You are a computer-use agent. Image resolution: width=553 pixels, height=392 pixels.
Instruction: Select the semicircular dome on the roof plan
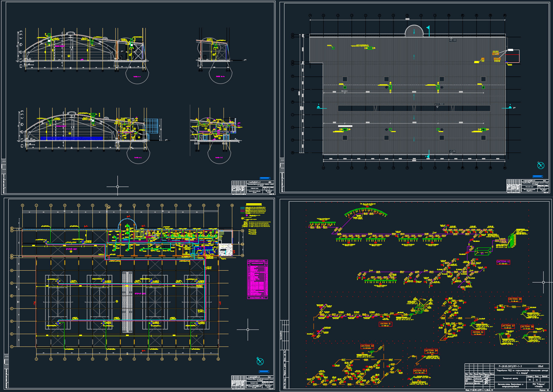coord(414,31)
